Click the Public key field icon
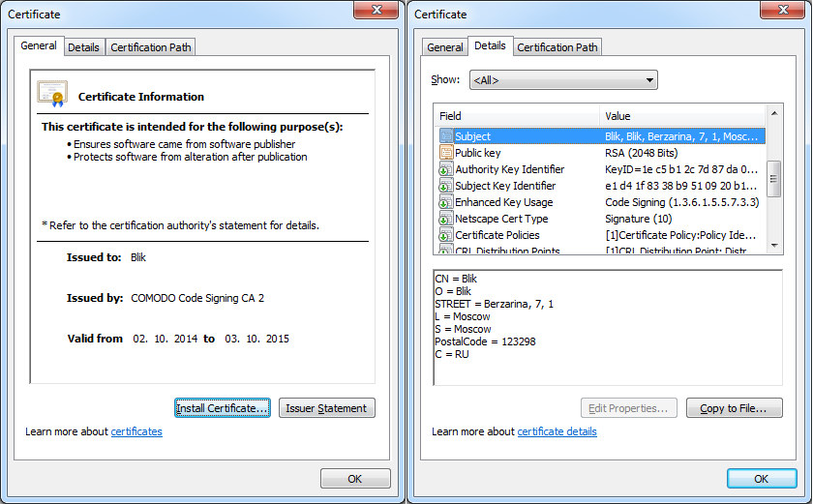The height and width of the screenshot is (504, 813). [446, 152]
